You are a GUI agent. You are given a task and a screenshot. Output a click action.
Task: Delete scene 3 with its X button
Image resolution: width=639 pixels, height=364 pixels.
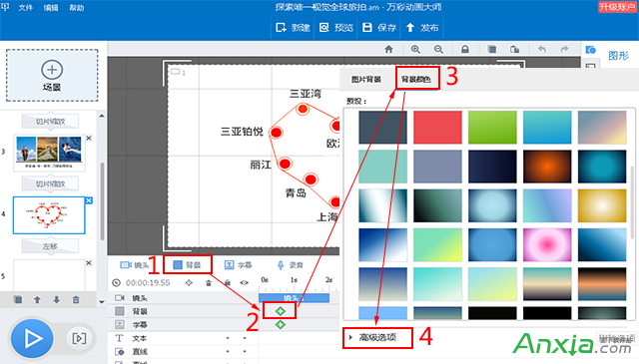tap(89, 138)
